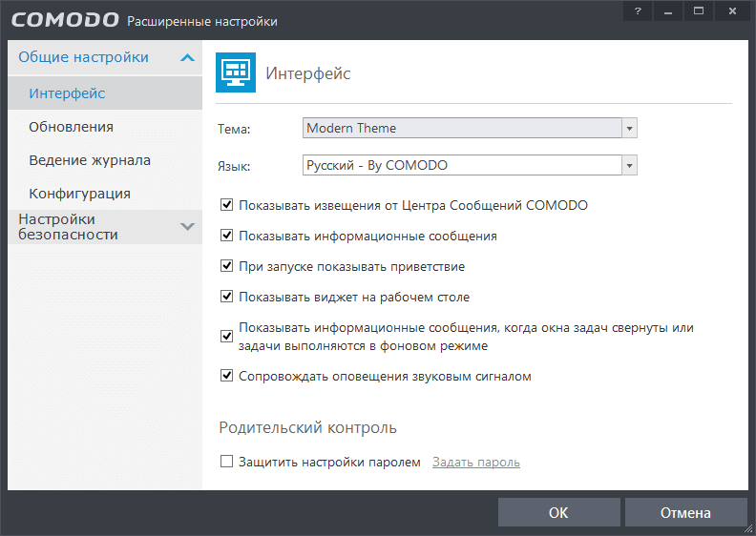Click the Родительский контроль heading text

[307, 427]
